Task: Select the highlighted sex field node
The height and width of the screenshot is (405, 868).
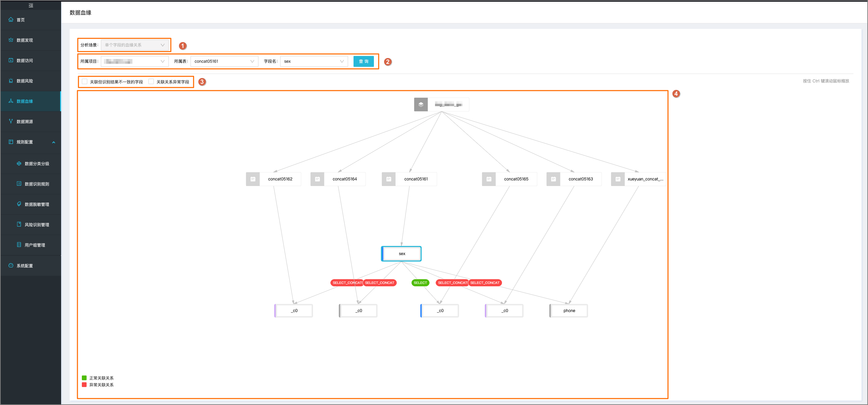Action: pyautogui.click(x=401, y=254)
